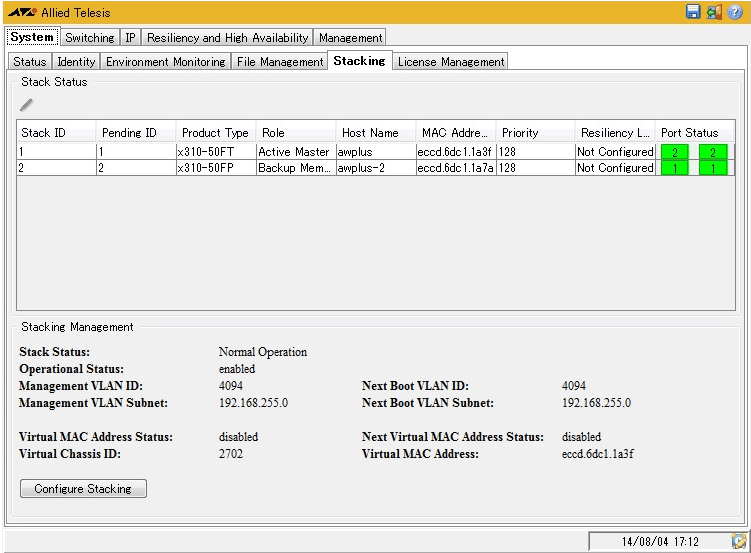Open the Resiliency and High Availability tab

[227, 38]
